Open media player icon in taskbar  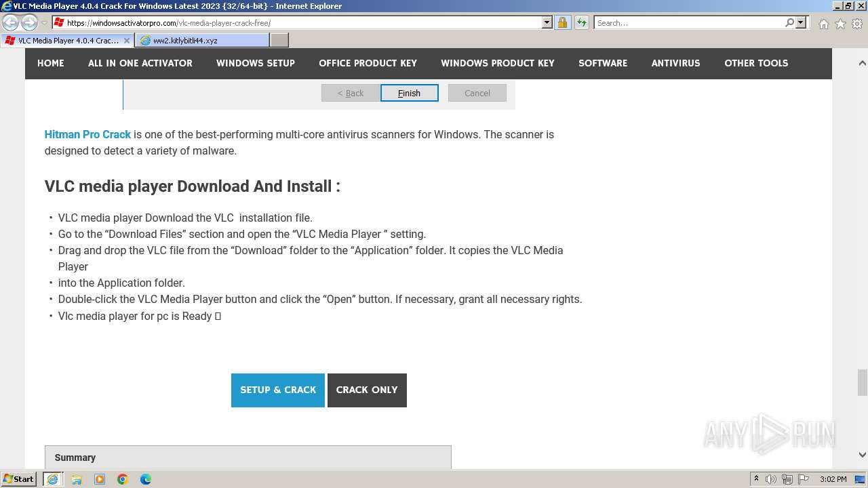pos(100,479)
